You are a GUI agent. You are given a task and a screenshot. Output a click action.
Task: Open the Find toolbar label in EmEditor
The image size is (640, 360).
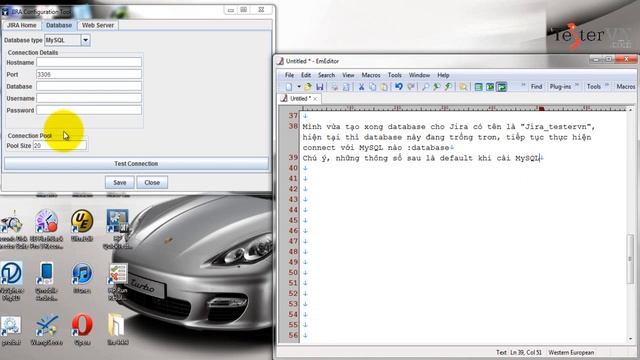coord(536,87)
